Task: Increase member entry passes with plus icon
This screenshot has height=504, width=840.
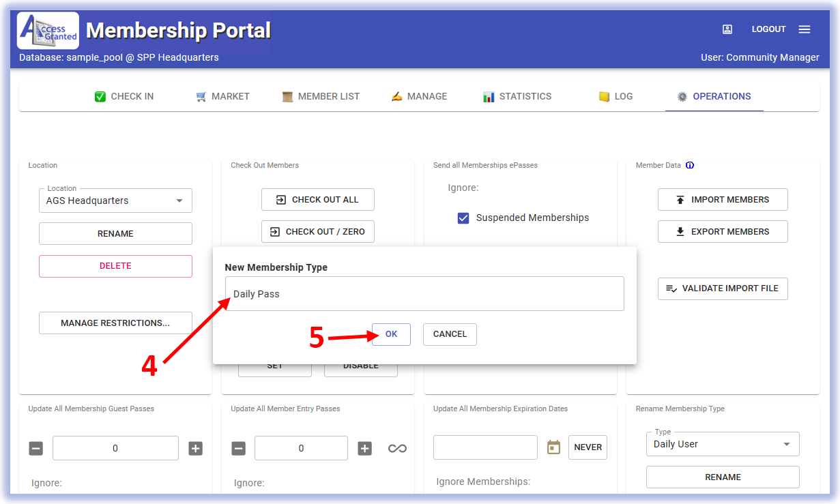Action: 365,448
